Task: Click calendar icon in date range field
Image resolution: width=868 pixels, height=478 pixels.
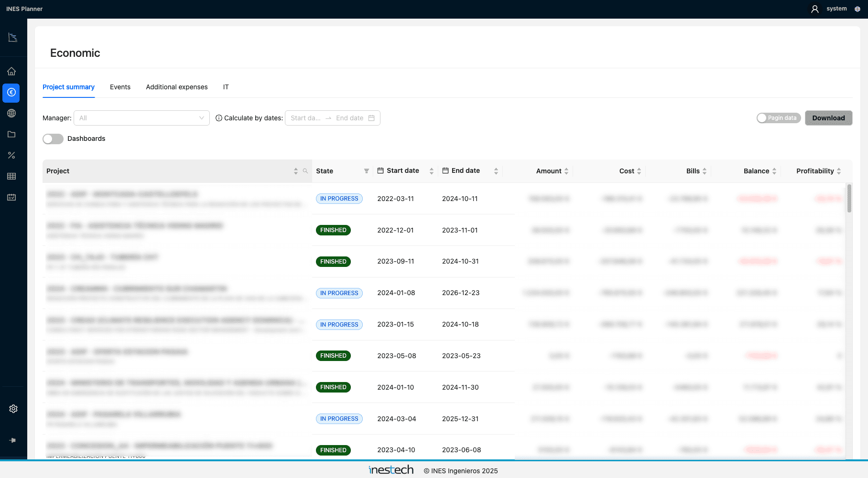Action: coord(371,118)
